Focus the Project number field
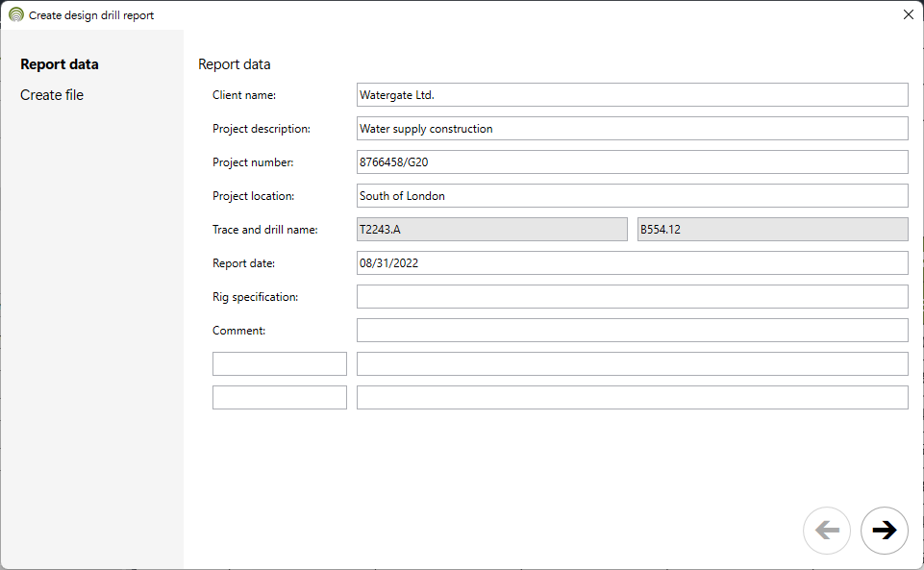Viewport: 924px width, 570px height. [633, 161]
